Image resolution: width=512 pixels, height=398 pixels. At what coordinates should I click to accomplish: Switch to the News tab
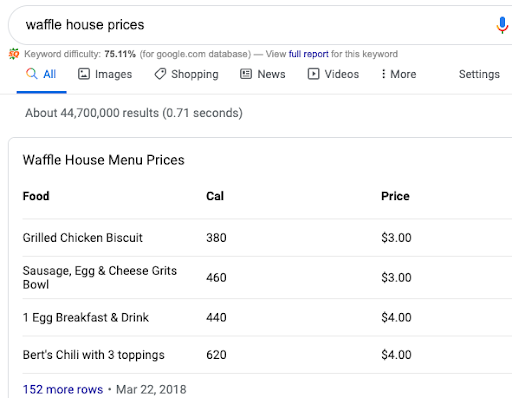pyautogui.click(x=263, y=74)
